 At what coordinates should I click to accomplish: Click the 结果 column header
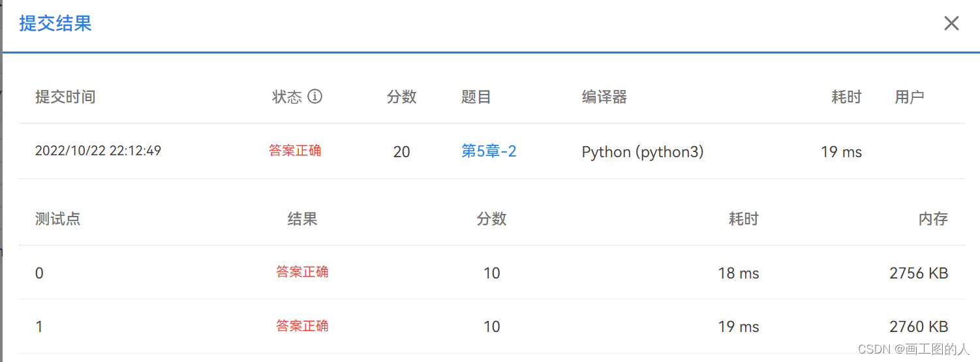pyautogui.click(x=303, y=219)
